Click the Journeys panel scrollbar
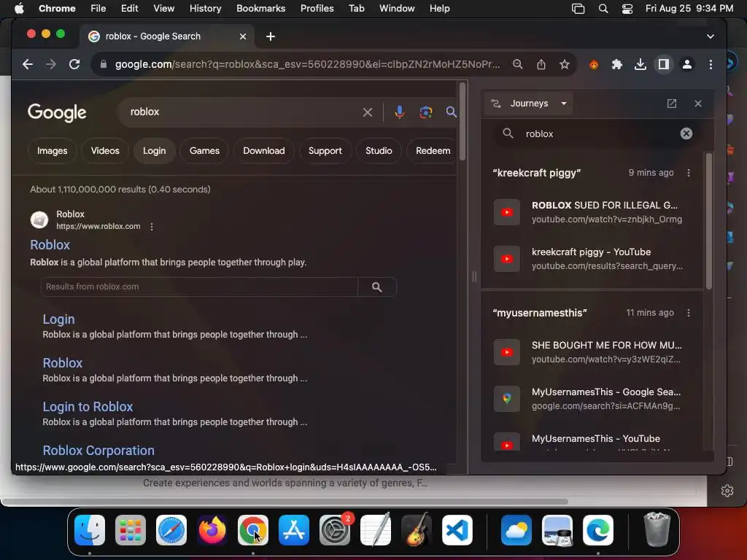Screen dimensions: 747x560 (x=709, y=221)
